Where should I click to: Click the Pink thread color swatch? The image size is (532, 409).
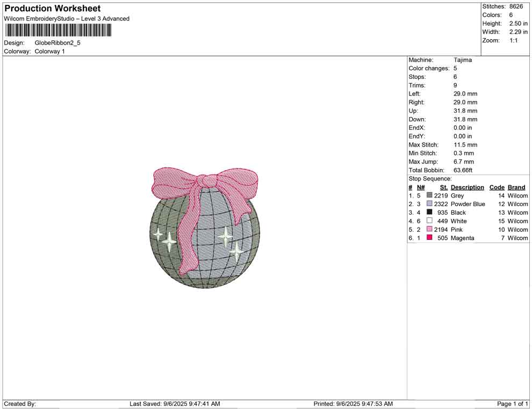click(429, 229)
